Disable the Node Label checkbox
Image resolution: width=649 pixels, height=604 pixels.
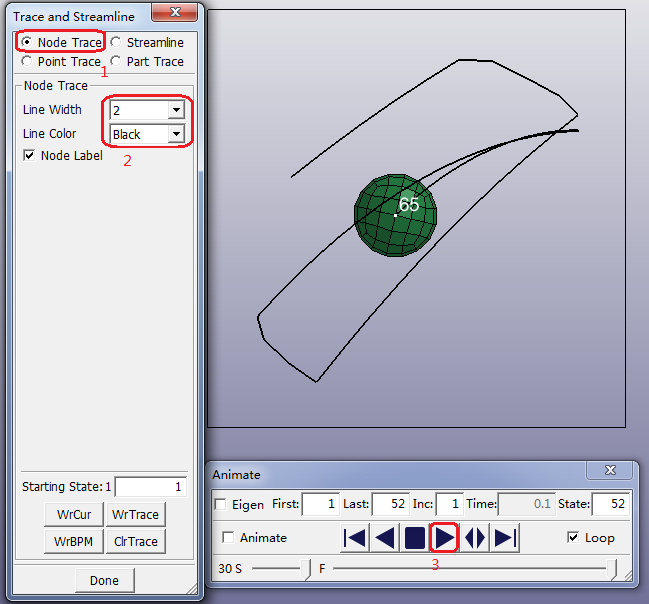pos(29,156)
